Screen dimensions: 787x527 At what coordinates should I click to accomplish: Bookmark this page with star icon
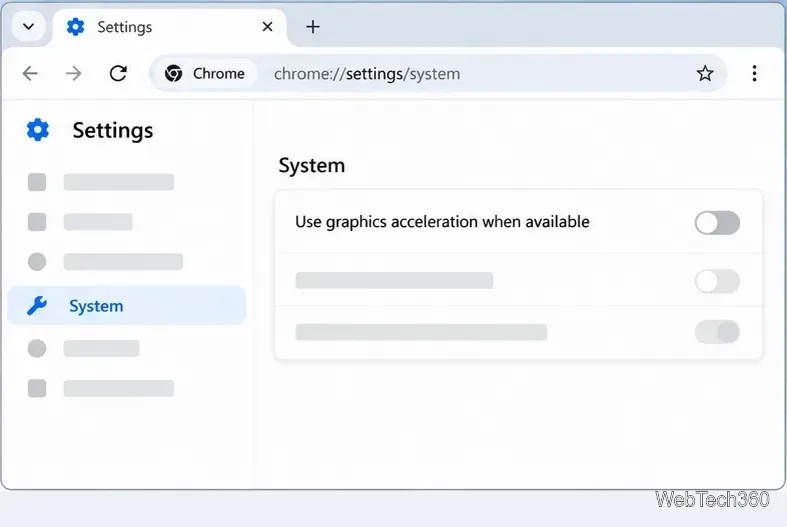coord(705,73)
